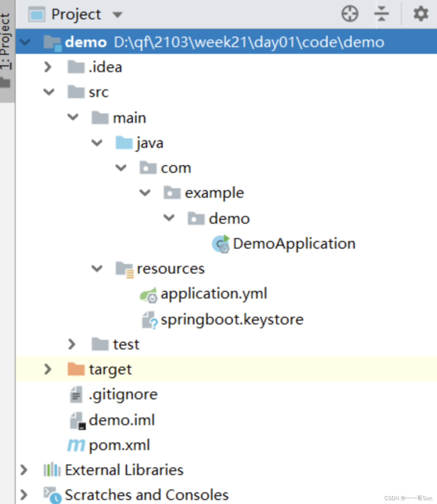The height and width of the screenshot is (504, 437).
Task: Click the springboot.keystore unknown file icon
Action: click(x=150, y=320)
